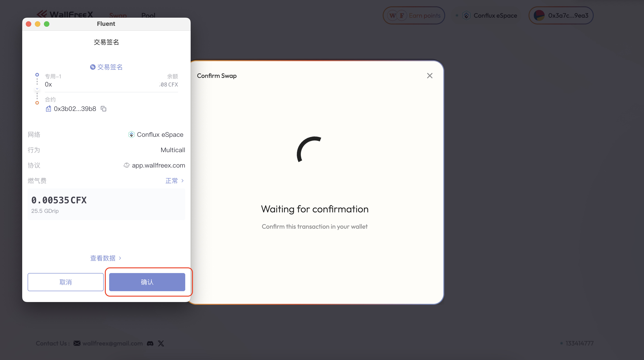Click the app.wallfreex.com protocol entry
The image size is (644, 360).
(x=158, y=166)
